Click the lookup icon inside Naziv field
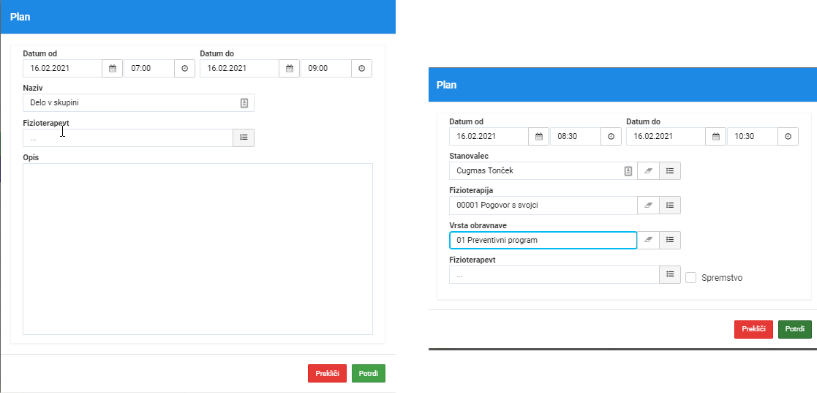Viewport: 817px width, 393px height. point(244,103)
